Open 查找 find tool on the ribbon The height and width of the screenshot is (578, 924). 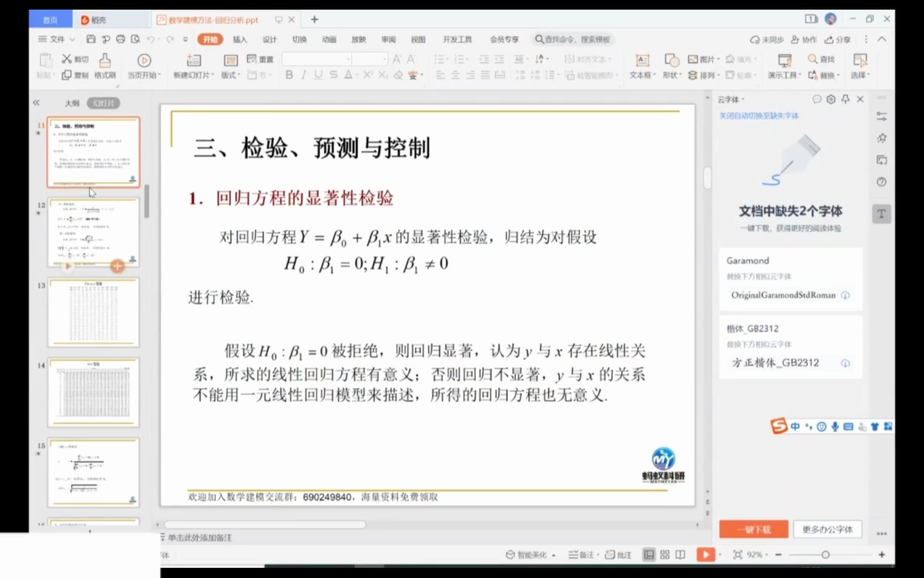point(820,59)
